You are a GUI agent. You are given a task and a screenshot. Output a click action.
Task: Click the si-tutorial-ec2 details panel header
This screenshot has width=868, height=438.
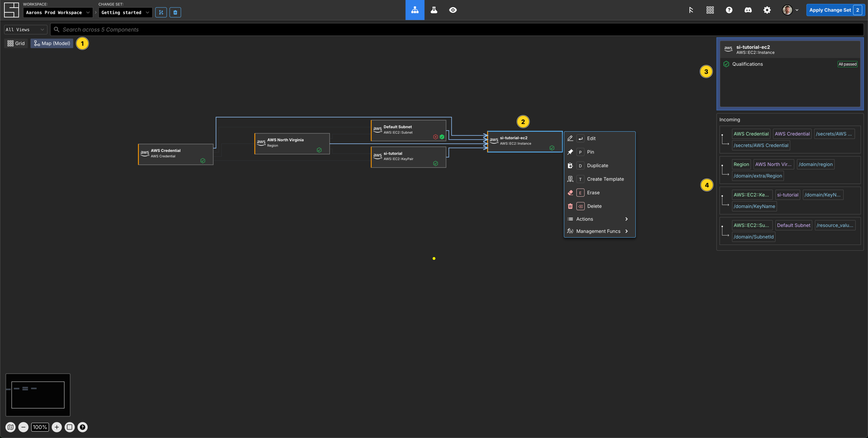click(x=790, y=50)
